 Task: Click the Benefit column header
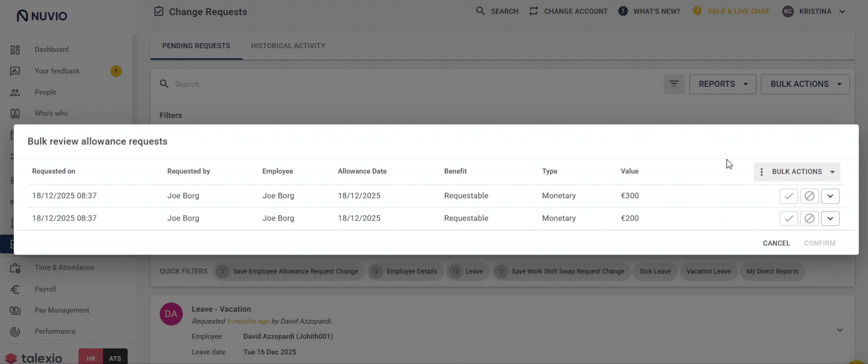point(455,171)
